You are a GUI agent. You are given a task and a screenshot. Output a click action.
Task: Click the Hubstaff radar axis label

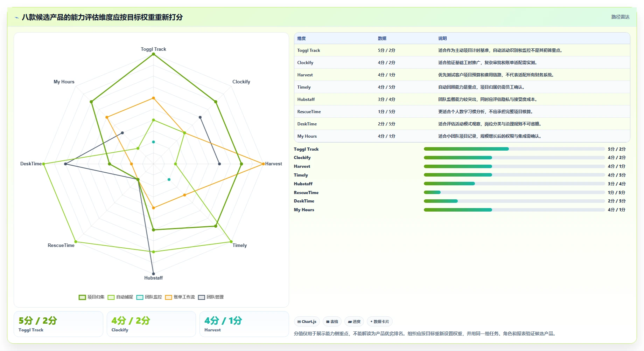[153, 278]
